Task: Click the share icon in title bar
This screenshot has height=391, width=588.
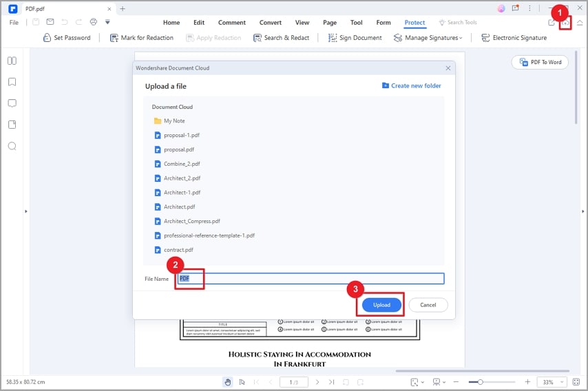Action: 552,23
